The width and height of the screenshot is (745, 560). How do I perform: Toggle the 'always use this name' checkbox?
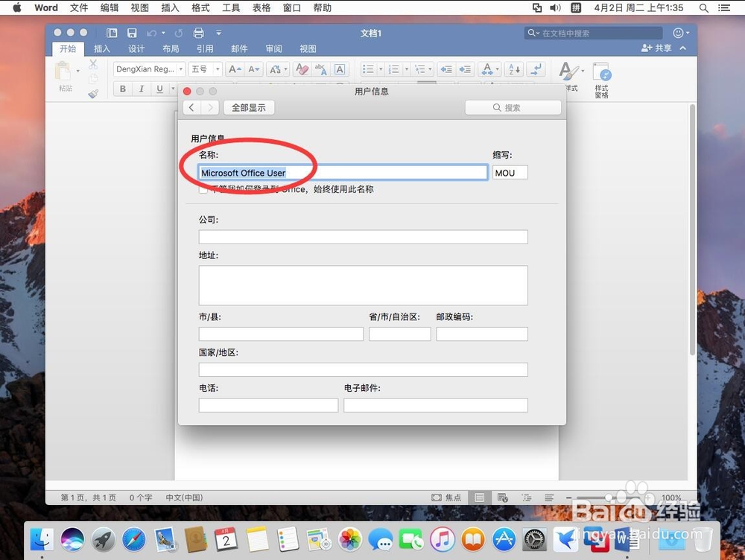(x=203, y=189)
